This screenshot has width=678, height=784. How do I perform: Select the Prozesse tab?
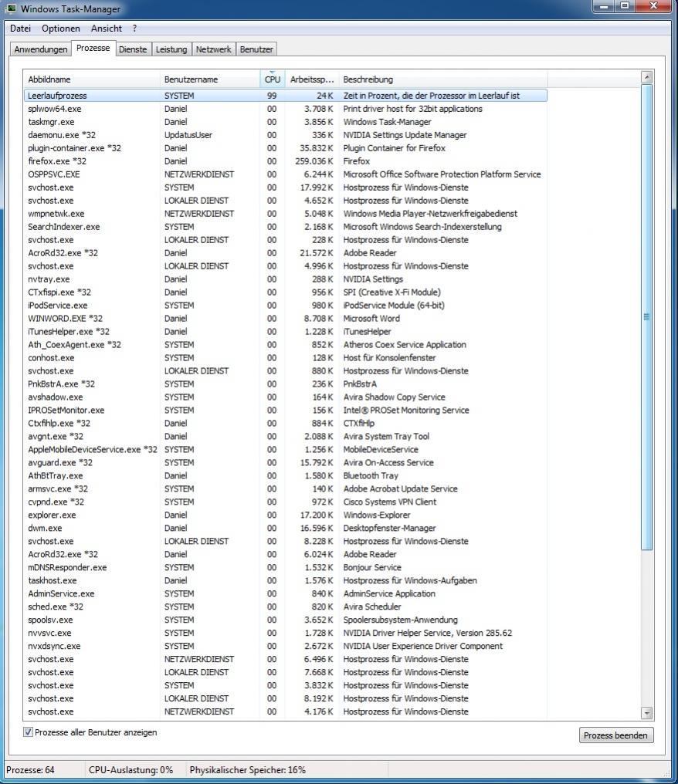point(93,48)
